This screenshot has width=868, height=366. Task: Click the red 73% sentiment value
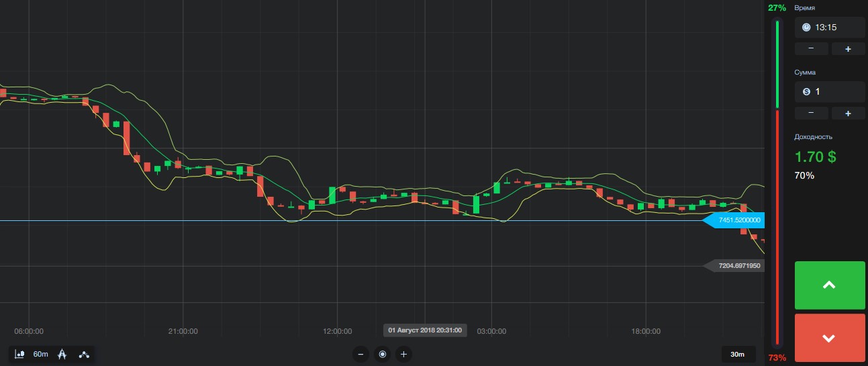(777, 357)
